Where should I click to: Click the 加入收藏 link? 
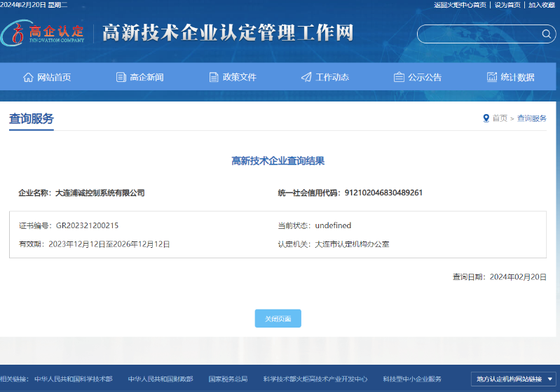click(542, 5)
